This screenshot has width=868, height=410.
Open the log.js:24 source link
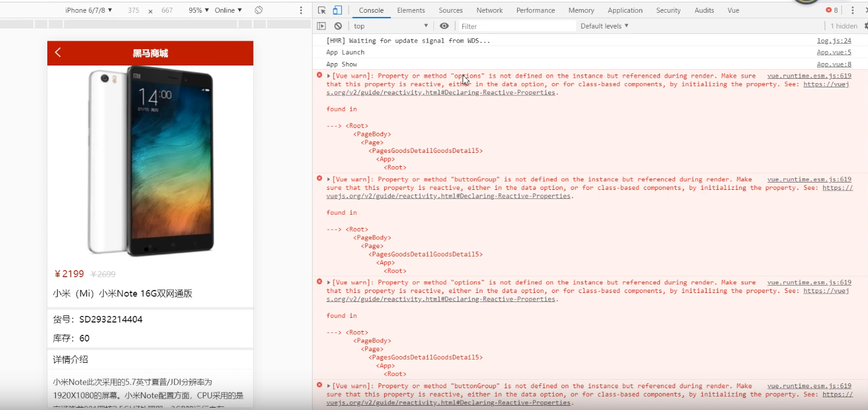(x=834, y=41)
